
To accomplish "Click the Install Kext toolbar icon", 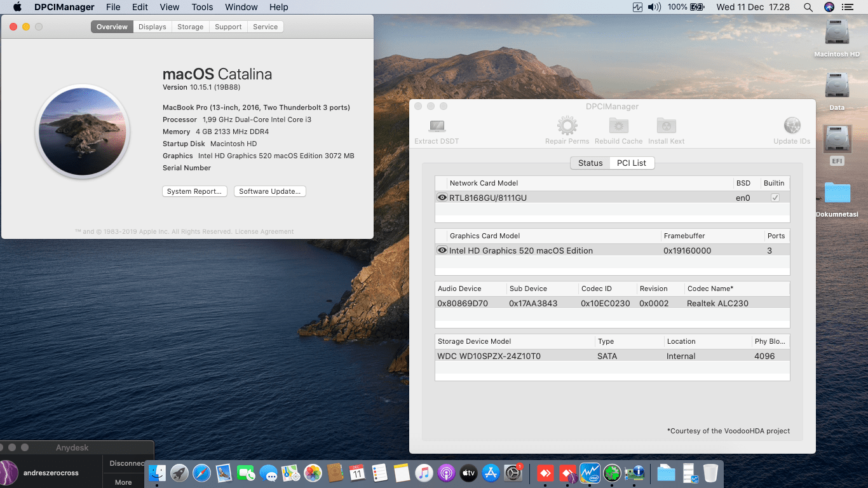I will [x=666, y=126].
